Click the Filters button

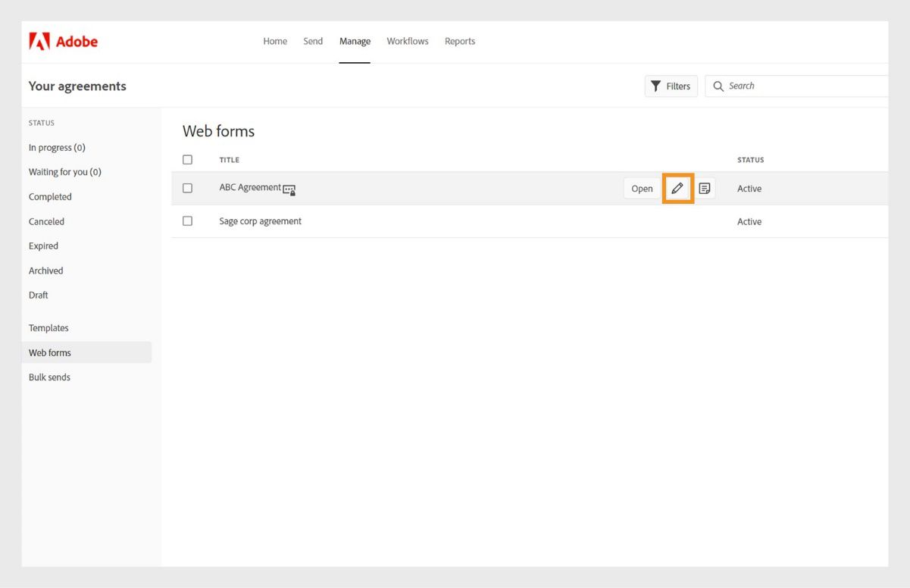pyautogui.click(x=671, y=86)
